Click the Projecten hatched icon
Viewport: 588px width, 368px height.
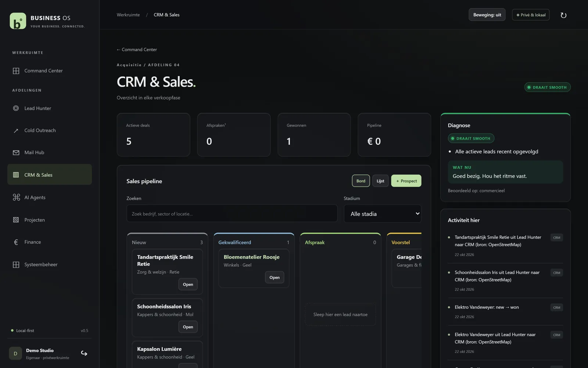click(16, 220)
